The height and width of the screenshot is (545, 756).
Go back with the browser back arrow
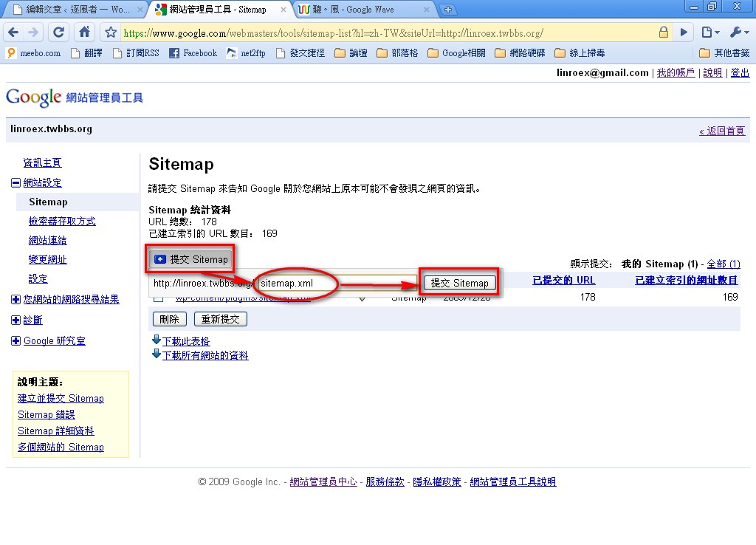[x=13, y=32]
